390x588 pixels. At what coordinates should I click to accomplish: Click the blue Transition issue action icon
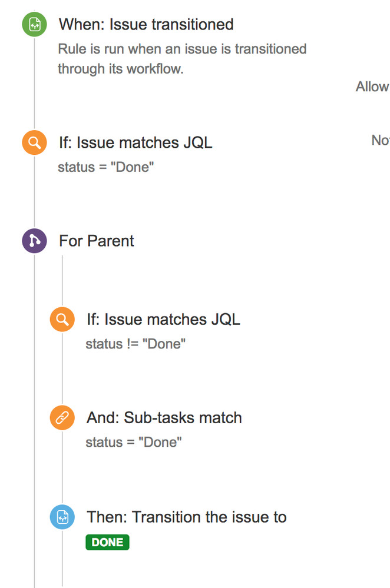coord(62,516)
